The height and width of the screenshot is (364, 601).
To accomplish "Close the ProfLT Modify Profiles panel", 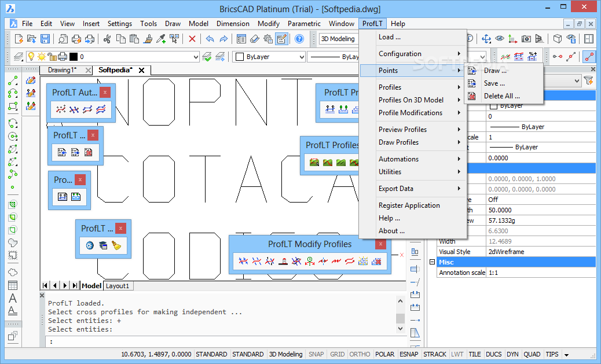I will (380, 244).
